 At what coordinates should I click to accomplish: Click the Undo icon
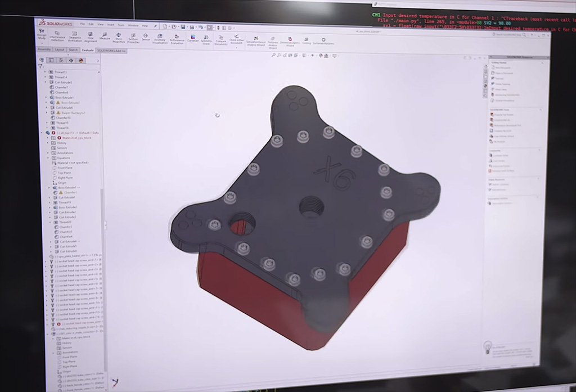(201, 27)
